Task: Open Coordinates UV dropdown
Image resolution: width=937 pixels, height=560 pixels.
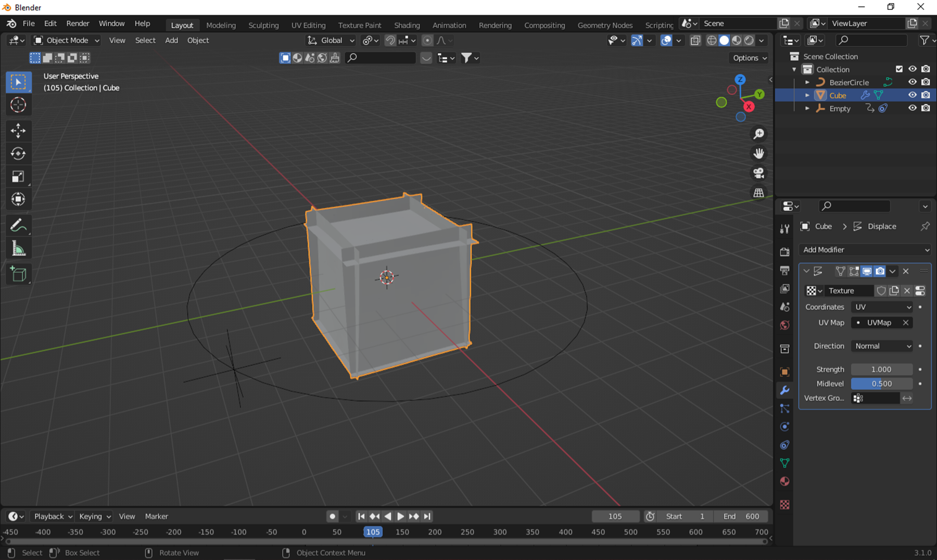Action: click(882, 307)
